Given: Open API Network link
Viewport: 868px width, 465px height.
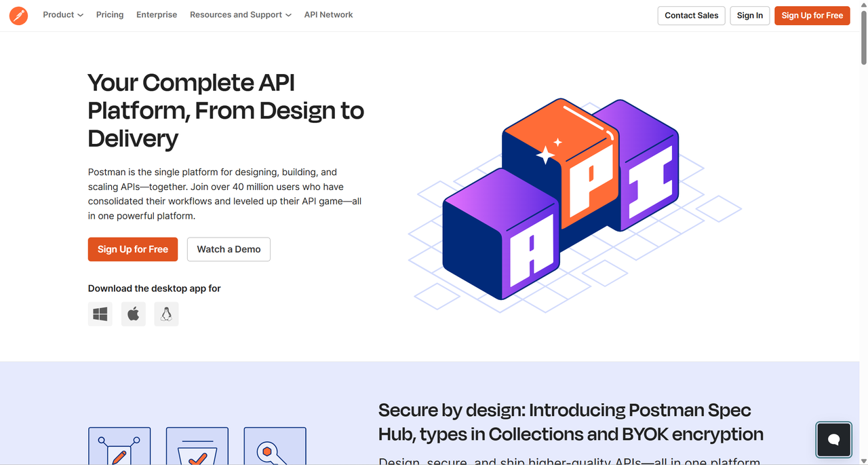Looking at the screenshot, I should [328, 15].
